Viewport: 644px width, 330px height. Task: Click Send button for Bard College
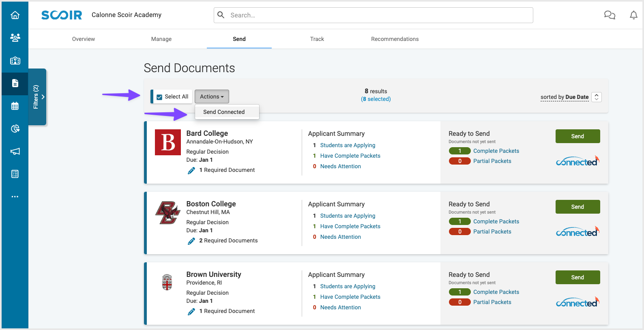(577, 136)
